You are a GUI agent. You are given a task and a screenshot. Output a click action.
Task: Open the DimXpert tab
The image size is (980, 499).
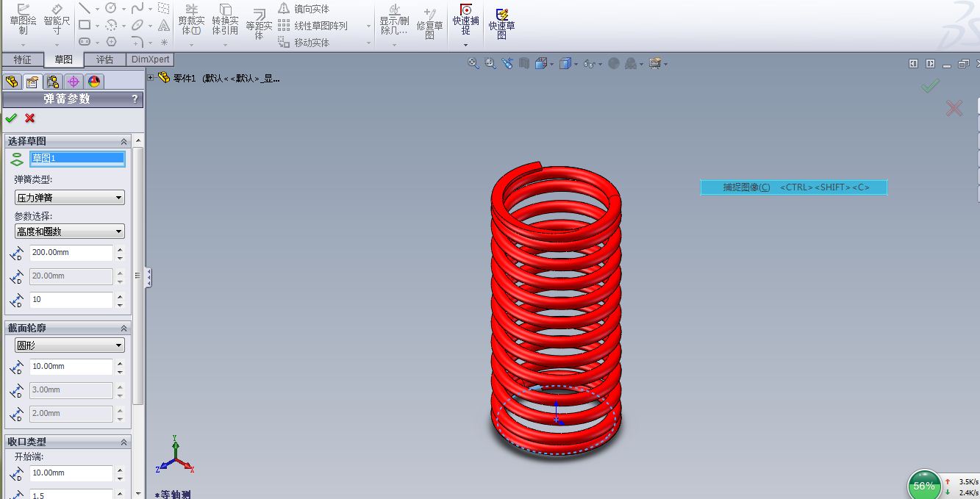tap(150, 59)
